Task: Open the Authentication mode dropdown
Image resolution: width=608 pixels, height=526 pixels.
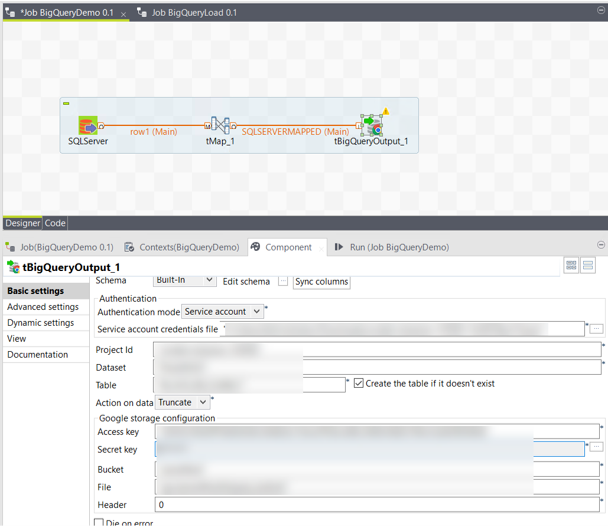Action: click(223, 312)
